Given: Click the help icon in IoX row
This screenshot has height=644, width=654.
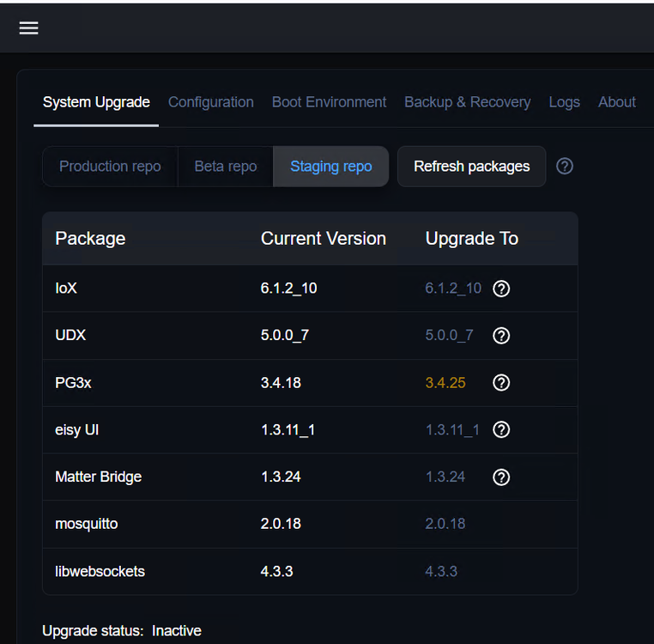Looking at the screenshot, I should point(501,289).
